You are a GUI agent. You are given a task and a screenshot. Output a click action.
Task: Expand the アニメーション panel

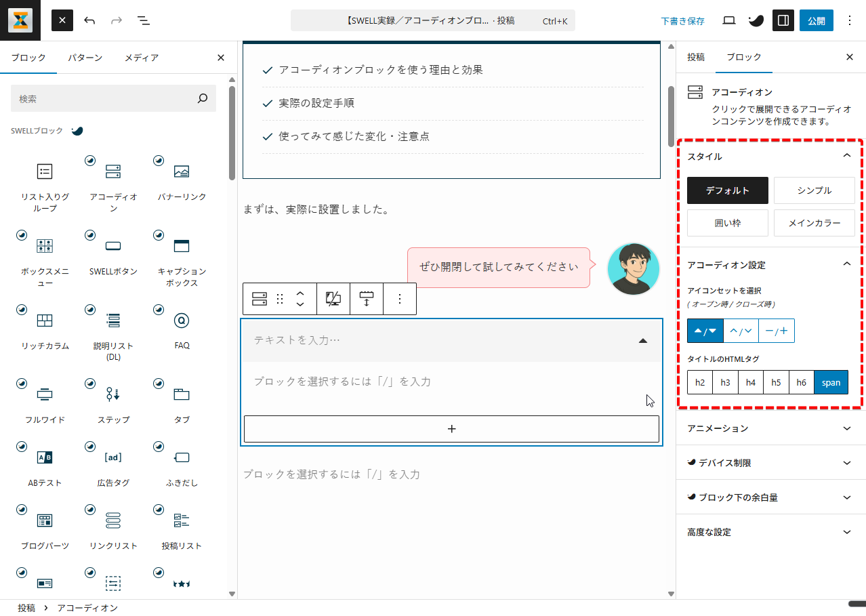pyautogui.click(x=770, y=428)
